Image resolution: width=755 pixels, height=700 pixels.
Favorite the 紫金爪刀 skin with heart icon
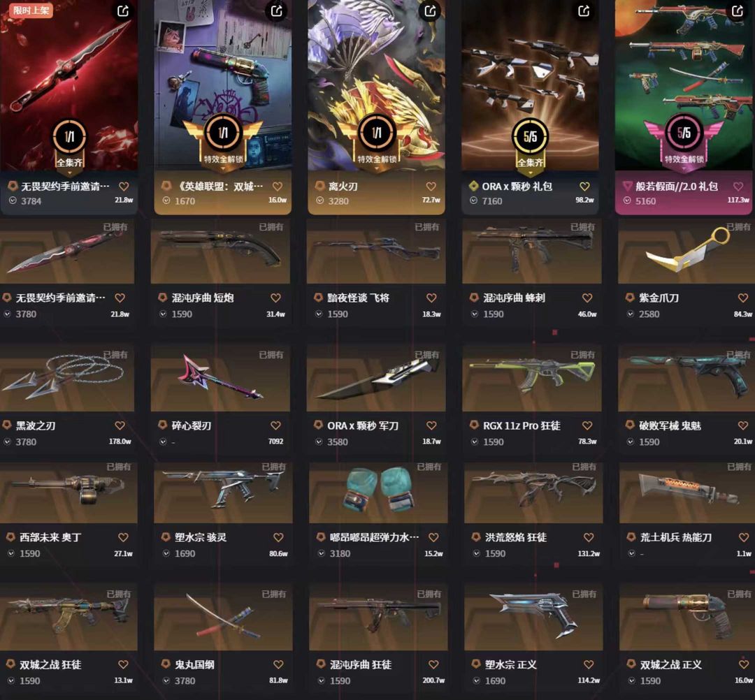[x=743, y=298]
